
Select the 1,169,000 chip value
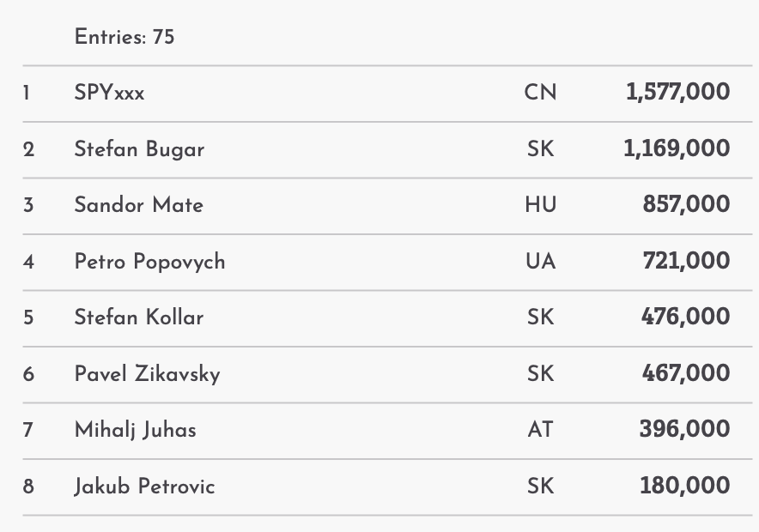click(677, 149)
